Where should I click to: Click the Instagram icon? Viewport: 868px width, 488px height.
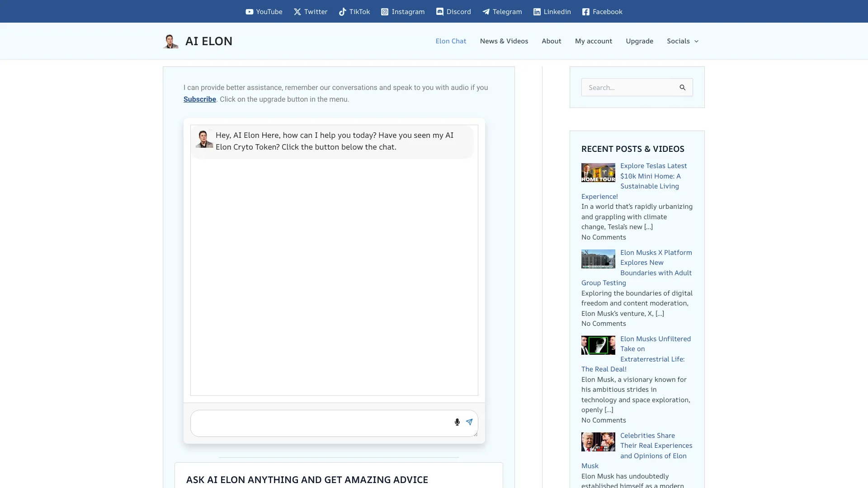click(x=384, y=12)
